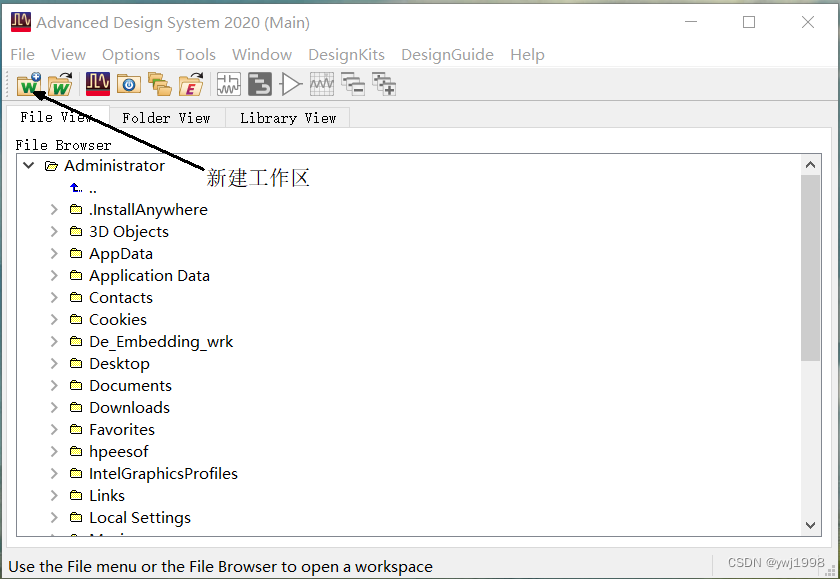Click the up-directory '..' arrow icon
This screenshot has width=840, height=579.
(x=76, y=187)
